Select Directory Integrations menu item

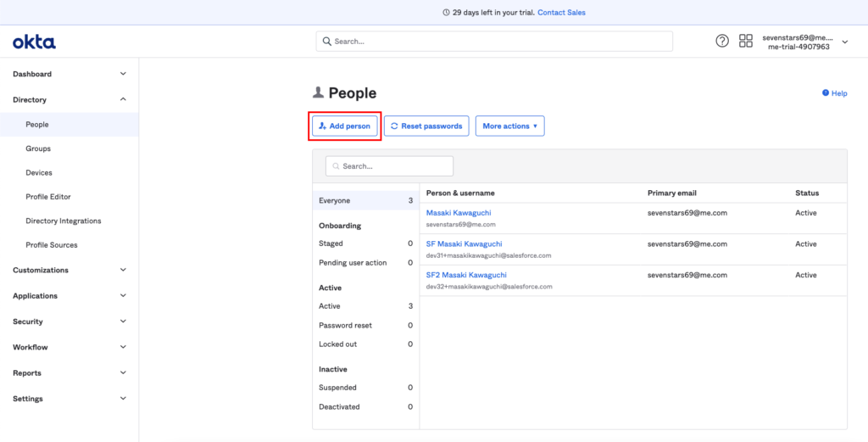(63, 221)
